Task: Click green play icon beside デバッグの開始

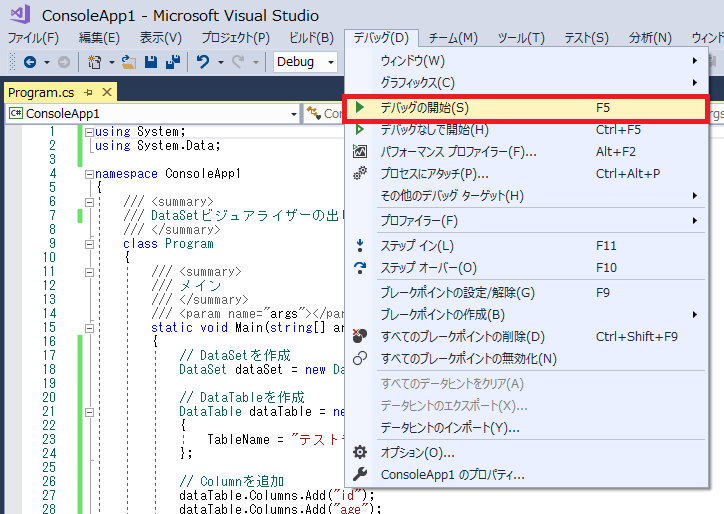Action: pos(360,108)
